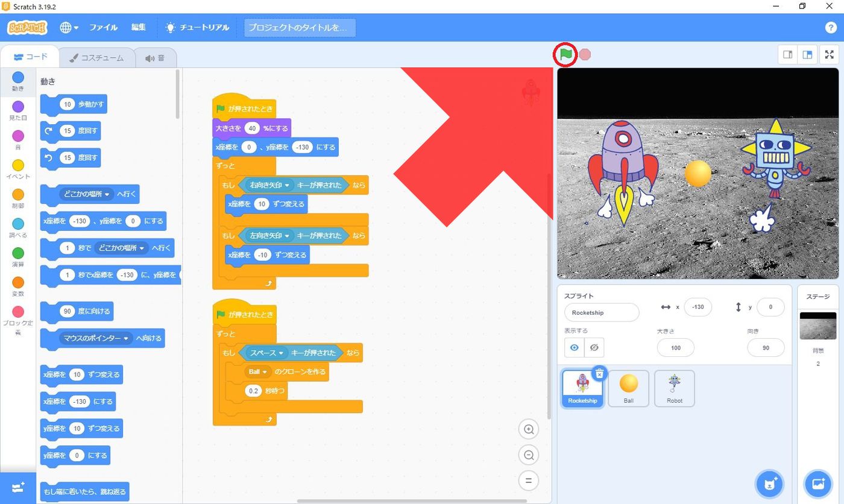Select the 見た目 block category
Viewport: 844px width, 504px height.
coord(18,111)
